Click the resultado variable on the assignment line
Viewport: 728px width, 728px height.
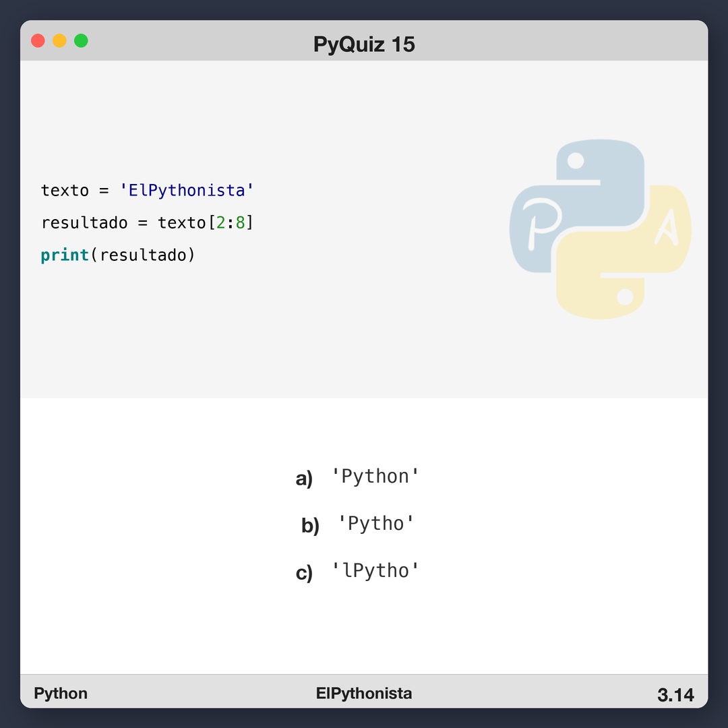point(84,223)
